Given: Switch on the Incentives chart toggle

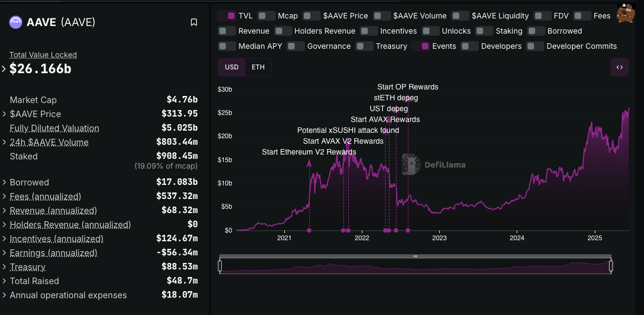Looking at the screenshot, I should tap(369, 31).
